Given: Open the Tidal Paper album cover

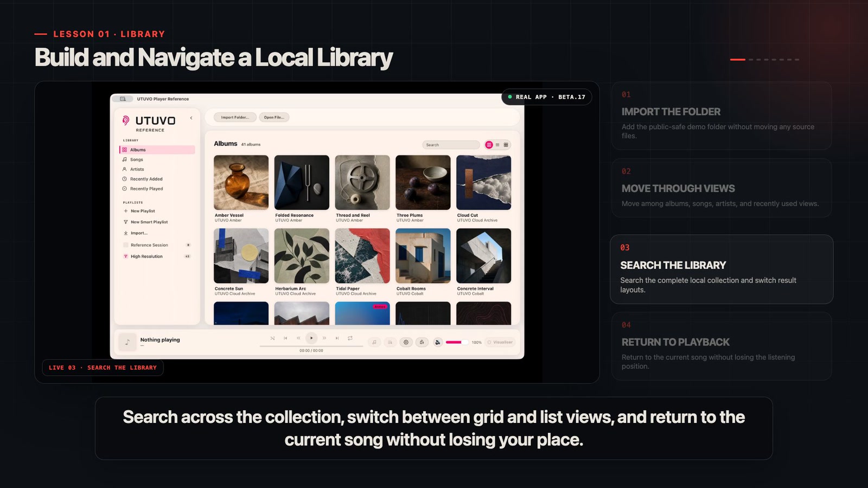Looking at the screenshot, I should tap(362, 255).
